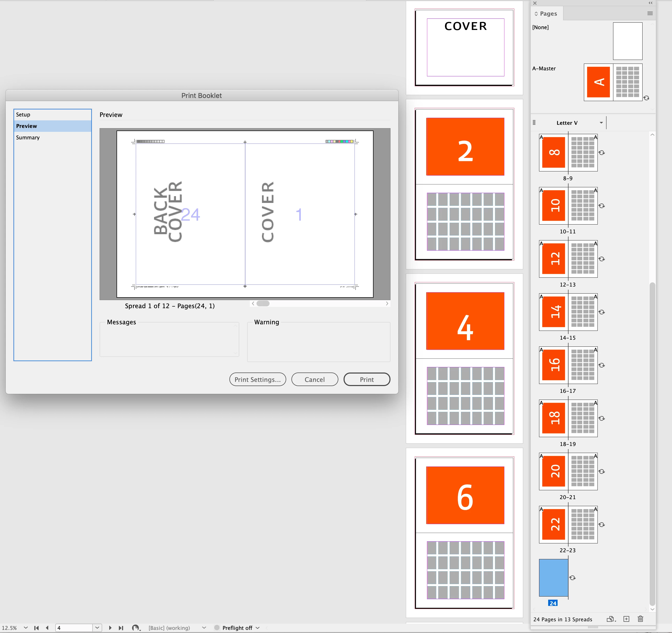The image size is (672, 633).
Task: Click the open in Bridge status icon
Action: (x=136, y=628)
